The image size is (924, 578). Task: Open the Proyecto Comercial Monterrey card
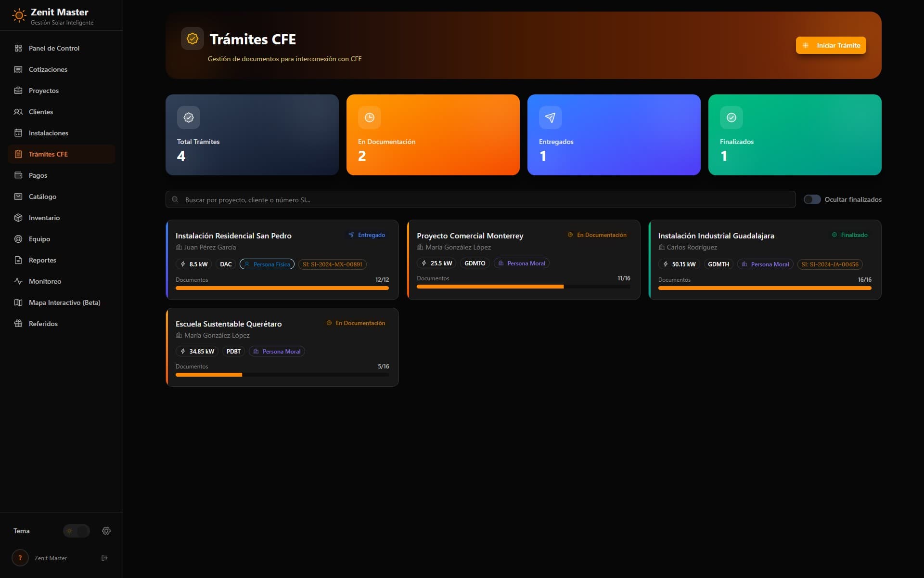[x=524, y=260]
